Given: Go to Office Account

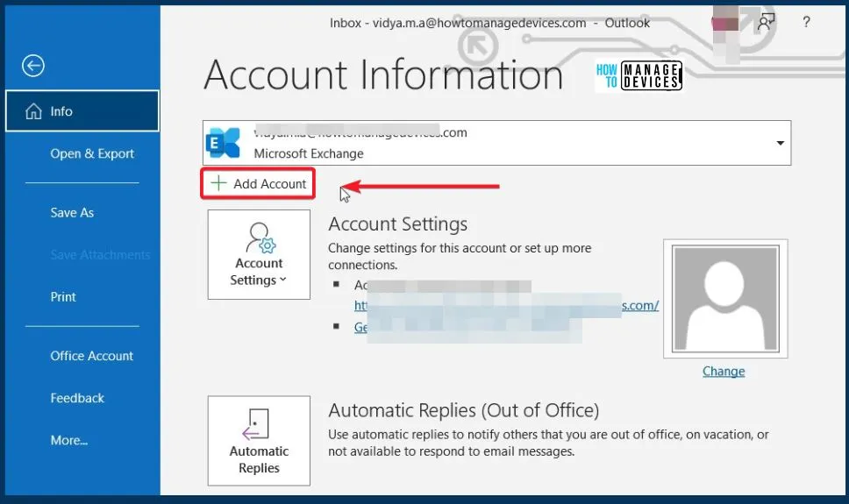Looking at the screenshot, I should 91,356.
